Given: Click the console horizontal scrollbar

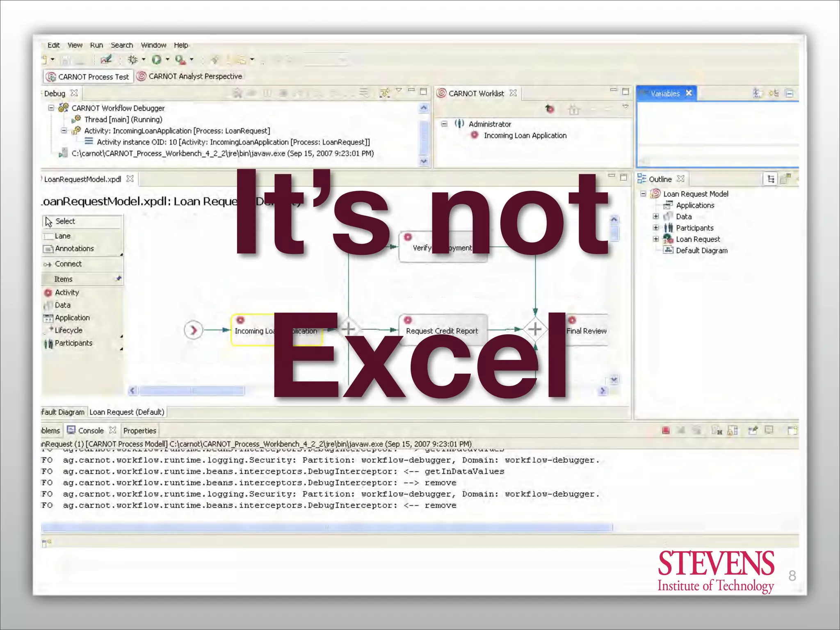Looking at the screenshot, I should click(x=326, y=527).
